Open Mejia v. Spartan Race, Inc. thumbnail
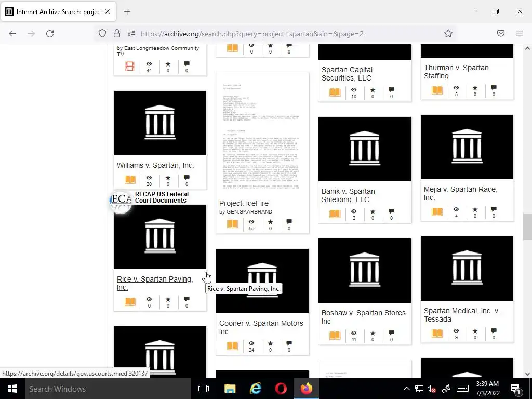Image resolution: width=532 pixels, height=399 pixels. [467, 147]
